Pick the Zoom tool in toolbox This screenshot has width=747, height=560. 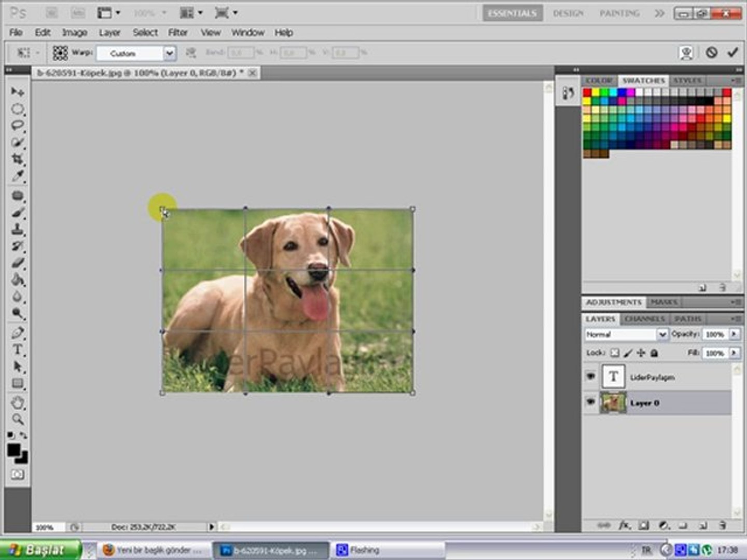[18, 419]
